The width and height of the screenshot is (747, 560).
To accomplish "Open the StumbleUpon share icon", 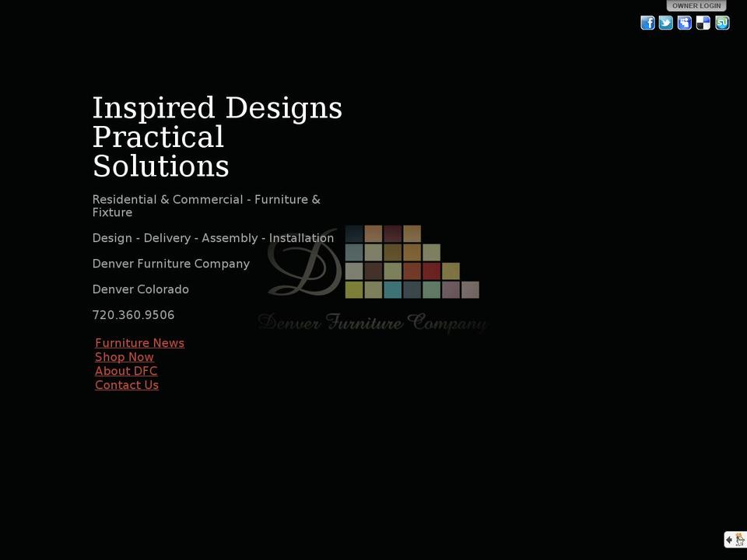I will [x=722, y=23].
